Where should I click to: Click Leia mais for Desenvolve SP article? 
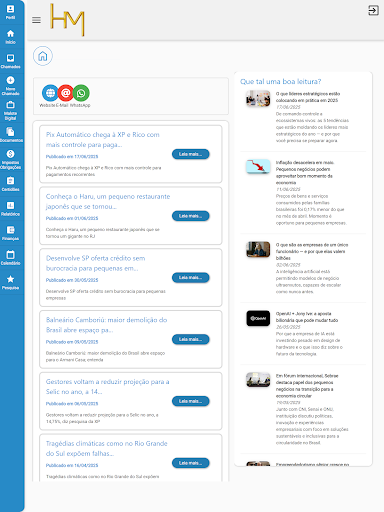point(191,278)
